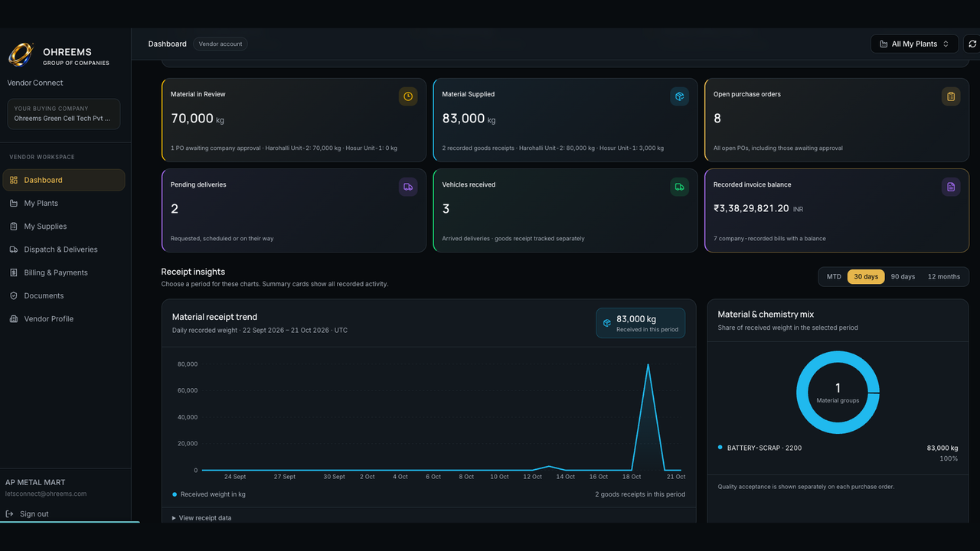Click the Vendor account badge
Screen dimensions: 980x551
coord(220,44)
